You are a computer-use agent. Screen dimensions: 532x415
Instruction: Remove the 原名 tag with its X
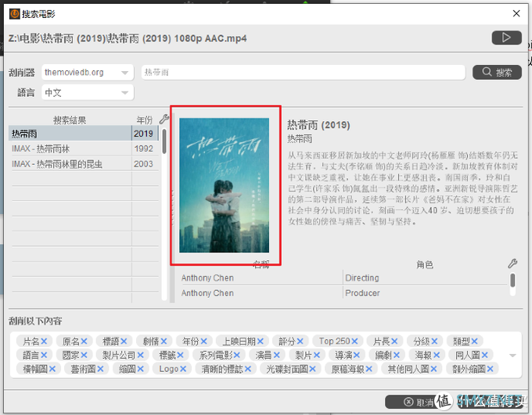coord(84,341)
